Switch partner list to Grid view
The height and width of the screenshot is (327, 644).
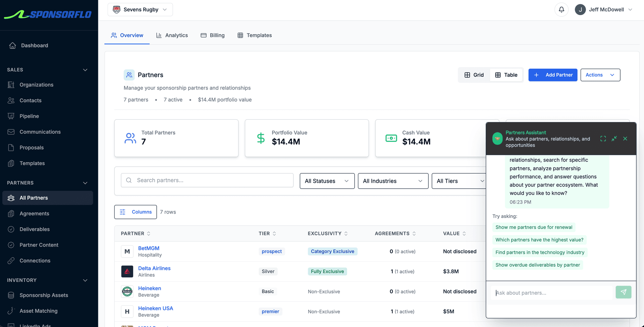coord(474,75)
